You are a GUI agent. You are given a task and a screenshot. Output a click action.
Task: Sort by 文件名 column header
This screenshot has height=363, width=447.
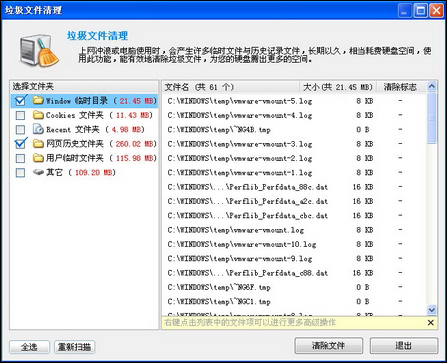point(231,87)
